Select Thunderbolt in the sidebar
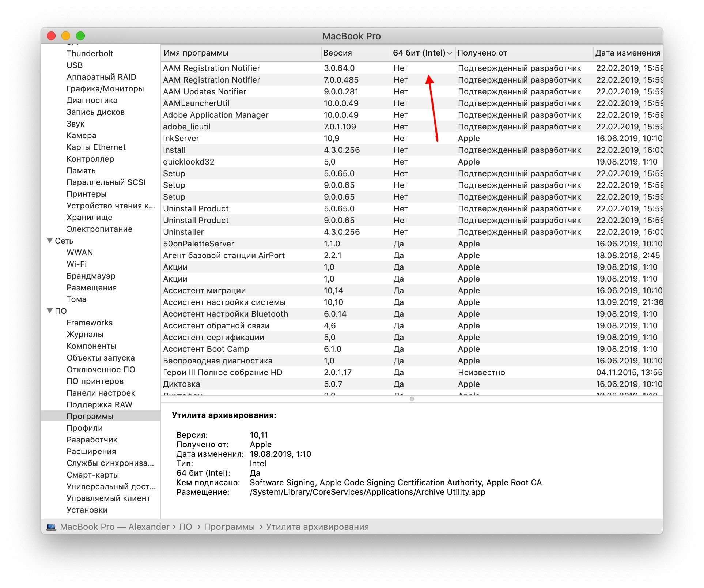704x588 pixels. coord(90,53)
